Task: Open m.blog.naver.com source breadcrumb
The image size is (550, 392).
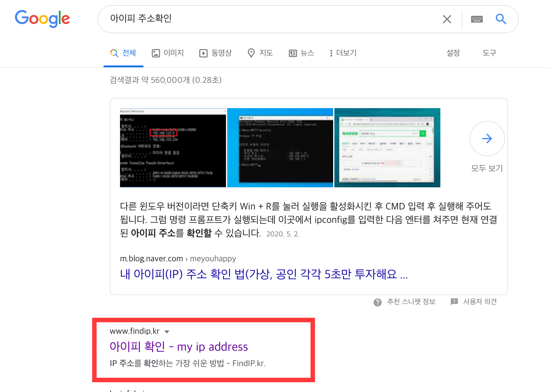Action: [178, 259]
